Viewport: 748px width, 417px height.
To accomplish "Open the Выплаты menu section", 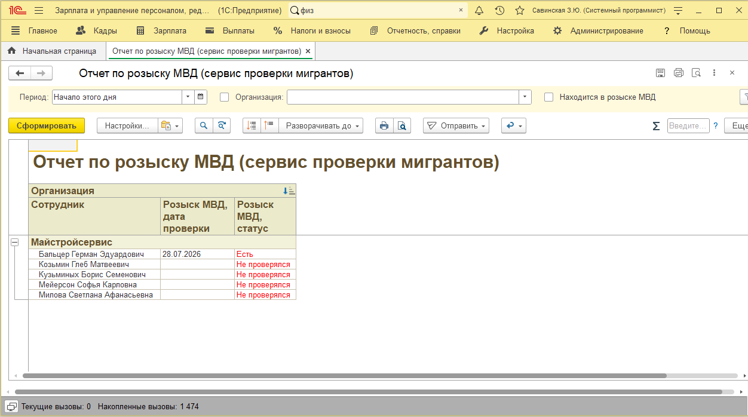I will pos(230,31).
